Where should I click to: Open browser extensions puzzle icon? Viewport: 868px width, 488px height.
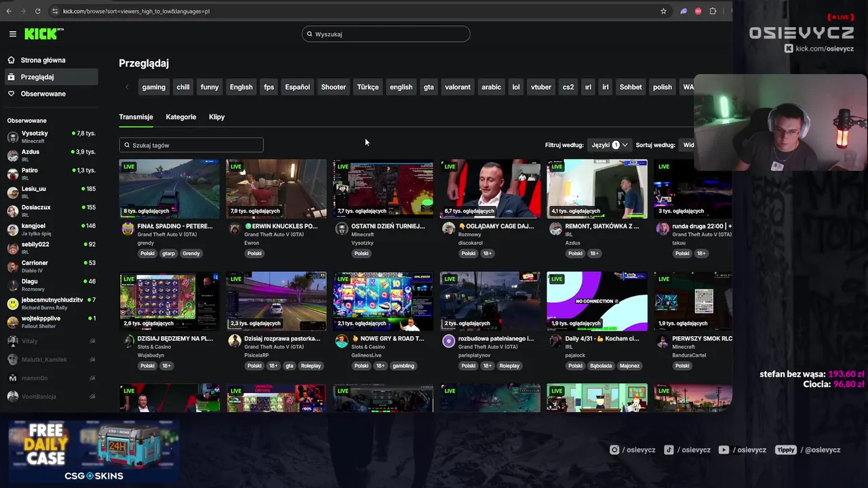pos(713,11)
